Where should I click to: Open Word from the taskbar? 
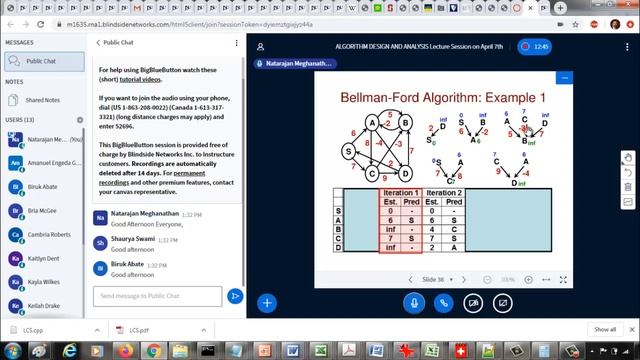[x=292, y=351]
